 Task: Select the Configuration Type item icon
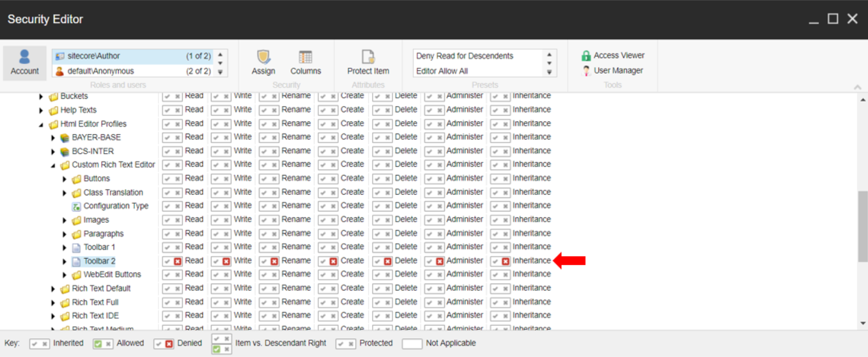coord(76,206)
